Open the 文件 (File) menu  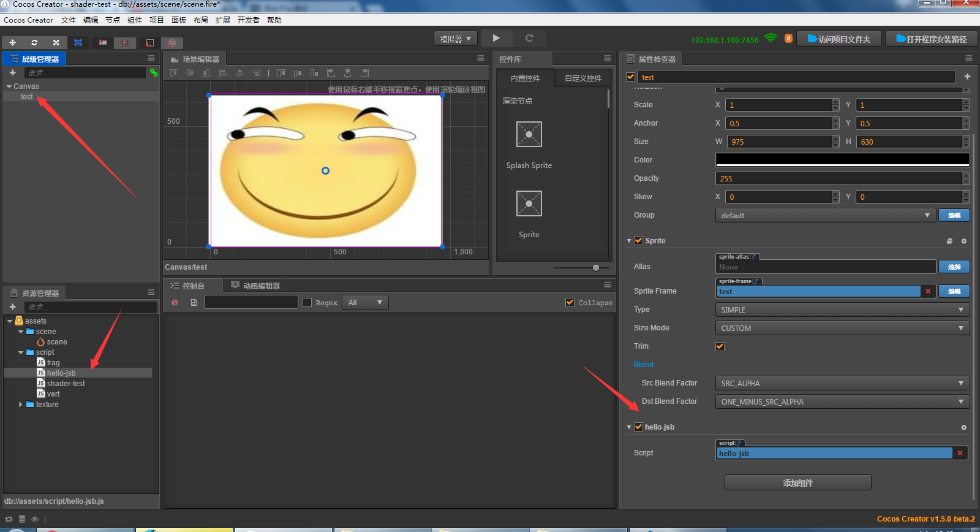(69, 20)
